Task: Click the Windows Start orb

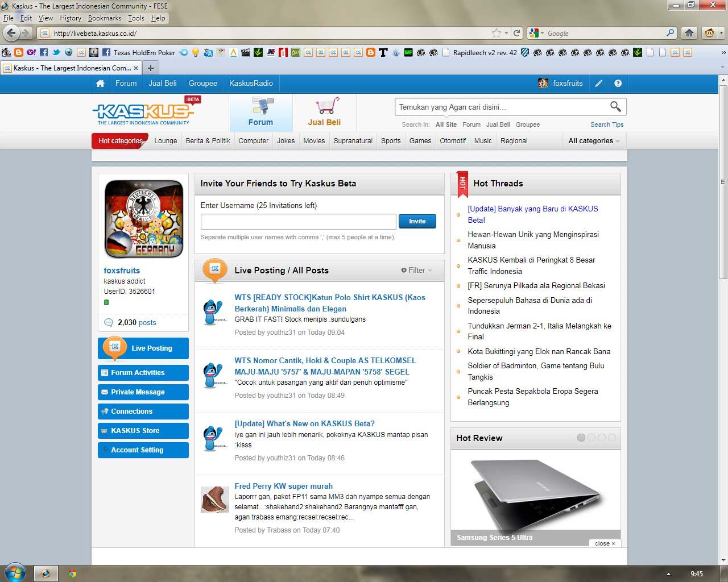Action: pyautogui.click(x=15, y=572)
